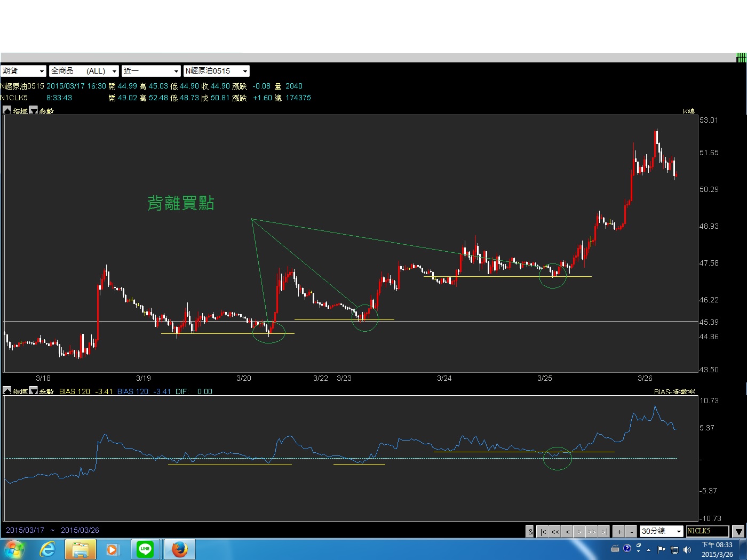The width and height of the screenshot is (747, 560).
Task: Click up-arrow 指標 icon on BIAS panel
Action: tap(7, 390)
